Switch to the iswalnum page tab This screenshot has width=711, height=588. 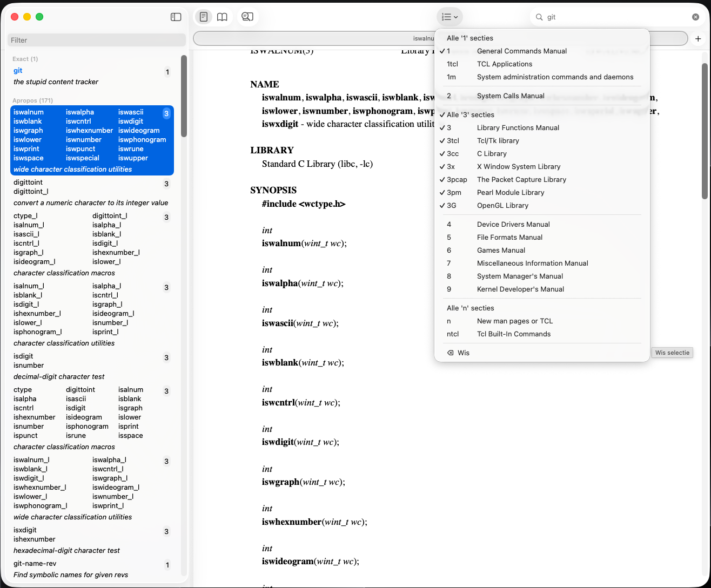click(313, 39)
